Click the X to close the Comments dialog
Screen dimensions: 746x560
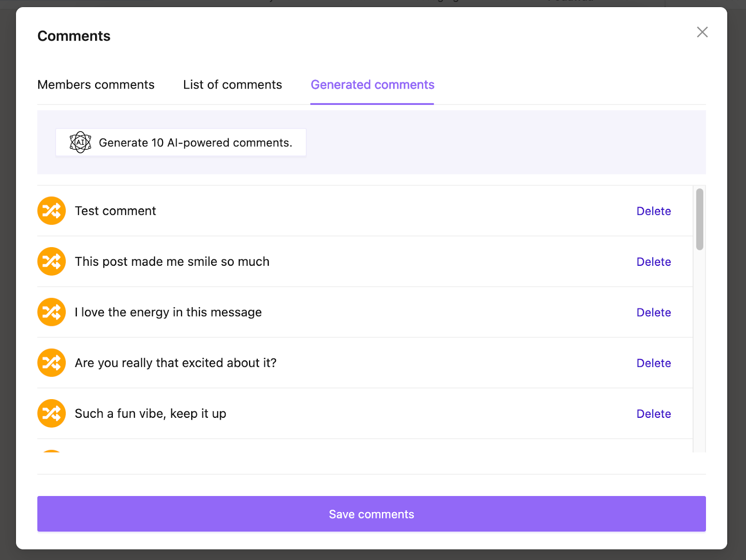click(702, 32)
